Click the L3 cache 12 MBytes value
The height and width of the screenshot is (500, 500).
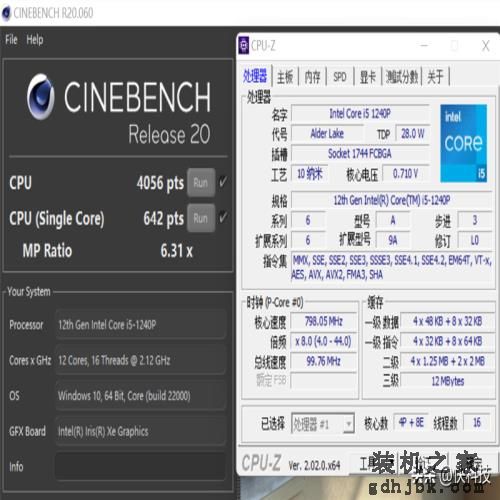pyautogui.click(x=448, y=381)
